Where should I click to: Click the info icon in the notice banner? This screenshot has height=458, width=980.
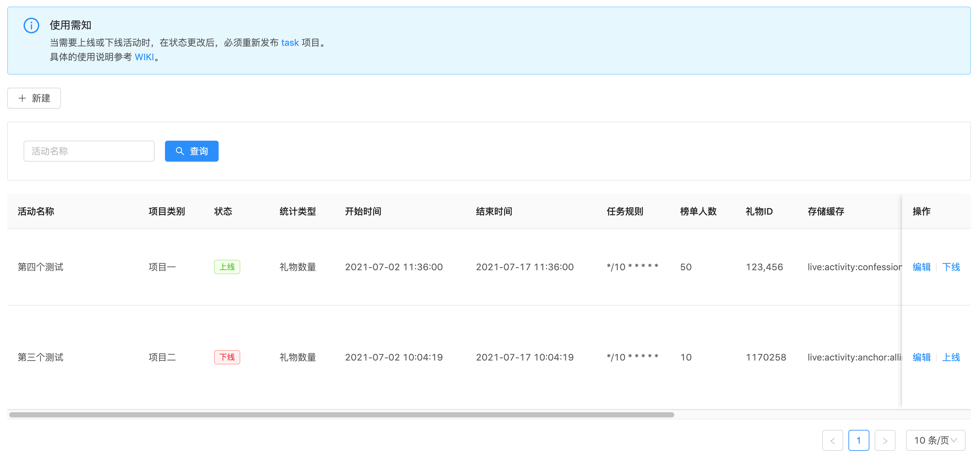pyautogui.click(x=31, y=26)
